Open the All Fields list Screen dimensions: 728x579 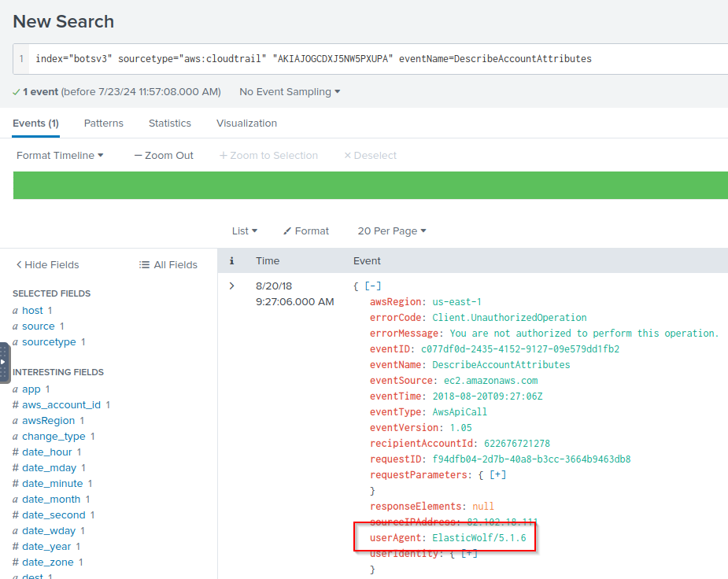[x=168, y=265]
